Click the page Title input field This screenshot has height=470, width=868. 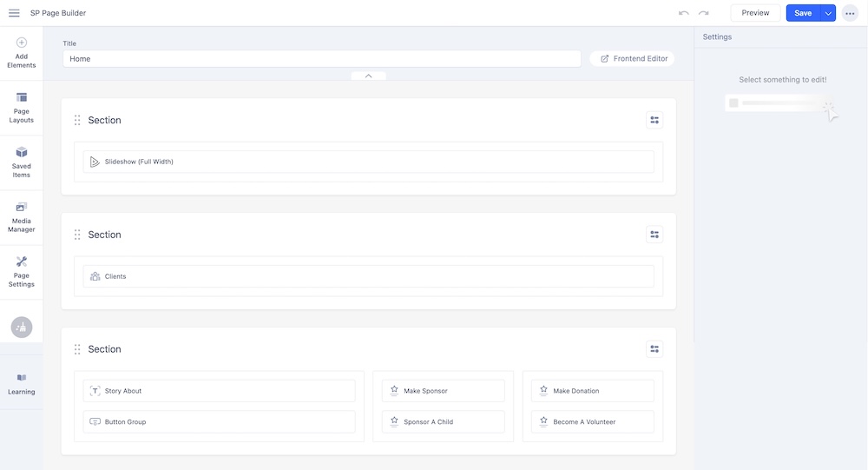[x=321, y=58]
